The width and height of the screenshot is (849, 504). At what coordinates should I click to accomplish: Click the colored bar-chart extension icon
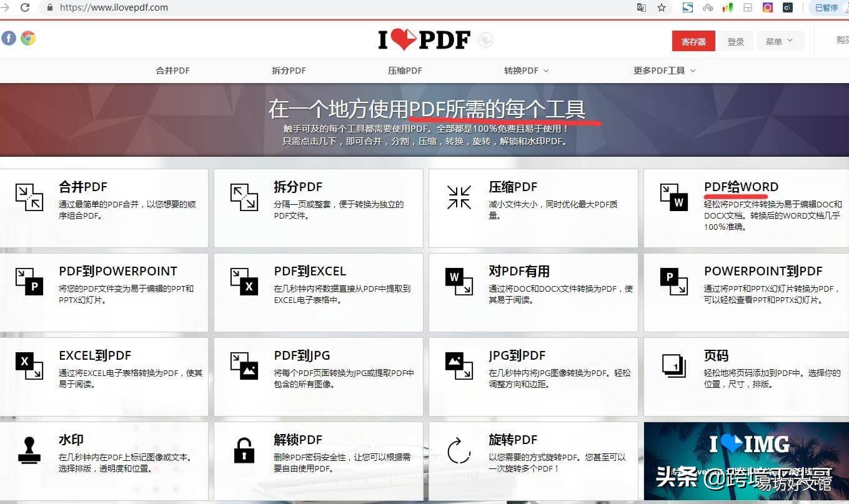pyautogui.click(x=727, y=7)
